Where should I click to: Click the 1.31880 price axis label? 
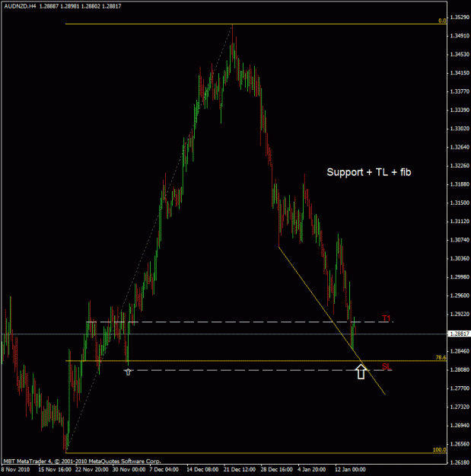pos(460,184)
